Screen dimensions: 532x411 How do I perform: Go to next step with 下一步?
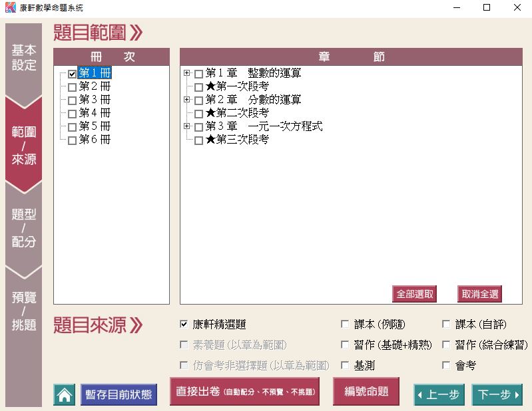pos(497,394)
